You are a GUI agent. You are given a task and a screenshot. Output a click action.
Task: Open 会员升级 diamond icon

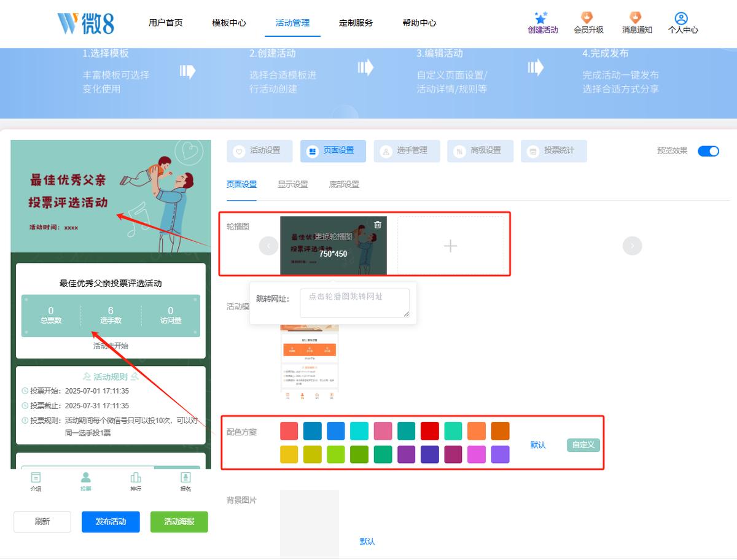[x=587, y=18]
